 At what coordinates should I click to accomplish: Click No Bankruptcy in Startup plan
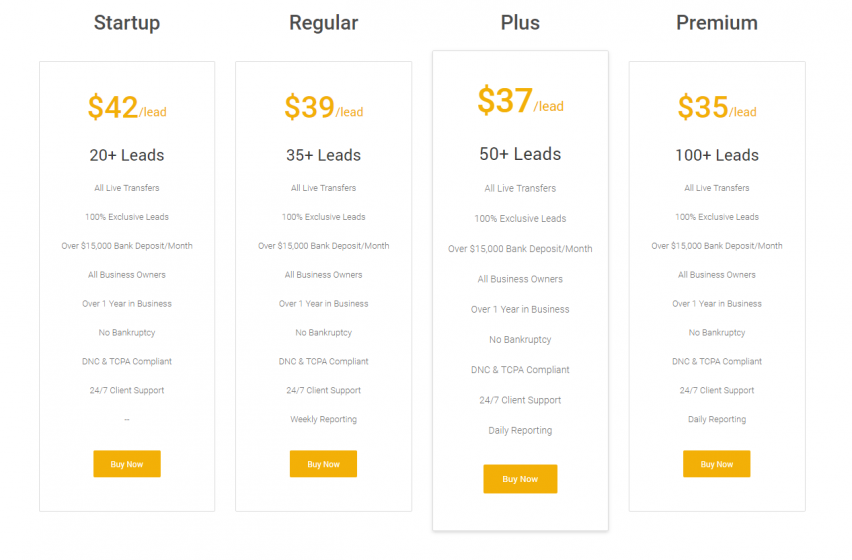coord(127,332)
